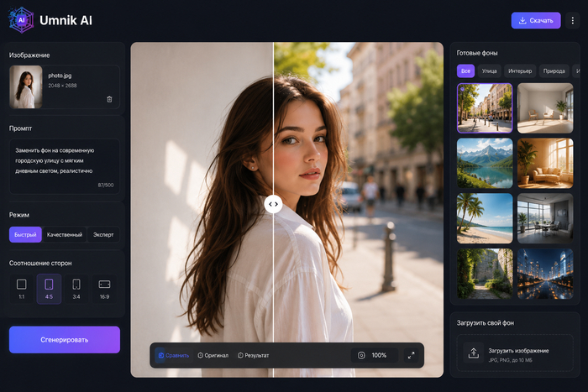Click the Скачать download button
This screenshot has width=588, height=392.
click(x=536, y=21)
